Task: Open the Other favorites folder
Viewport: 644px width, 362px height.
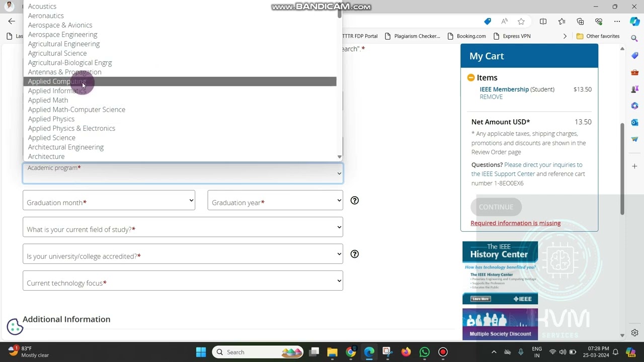Action: (x=598, y=36)
